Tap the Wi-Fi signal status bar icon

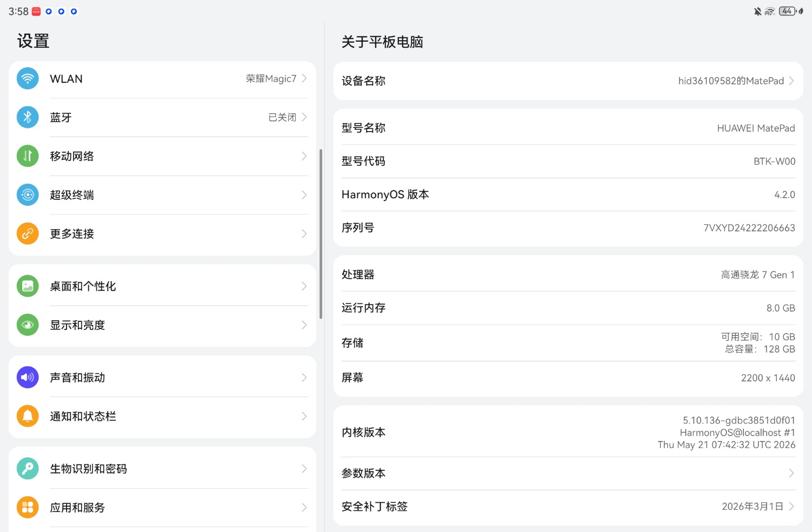[x=770, y=11]
